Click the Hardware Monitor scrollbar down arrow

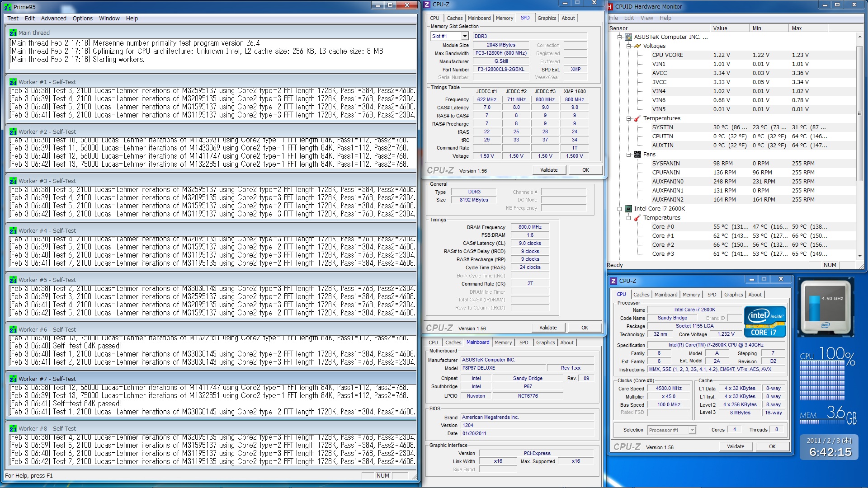click(x=859, y=256)
